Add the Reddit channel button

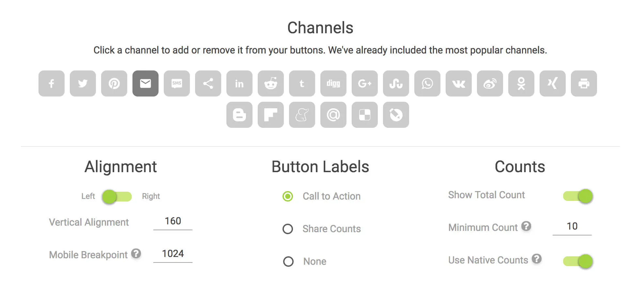[x=271, y=83]
